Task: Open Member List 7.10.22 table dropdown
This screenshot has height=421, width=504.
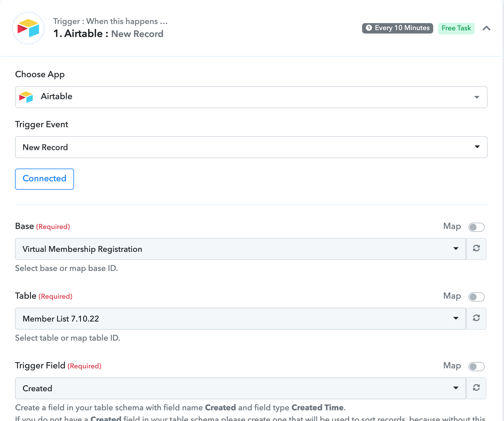Action: 240,319
